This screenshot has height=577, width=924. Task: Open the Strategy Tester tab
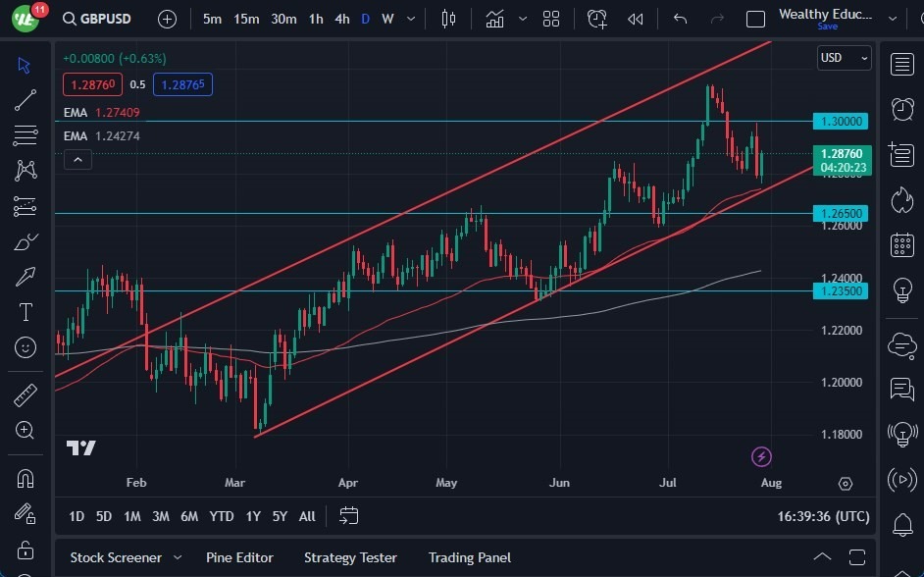tap(350, 557)
